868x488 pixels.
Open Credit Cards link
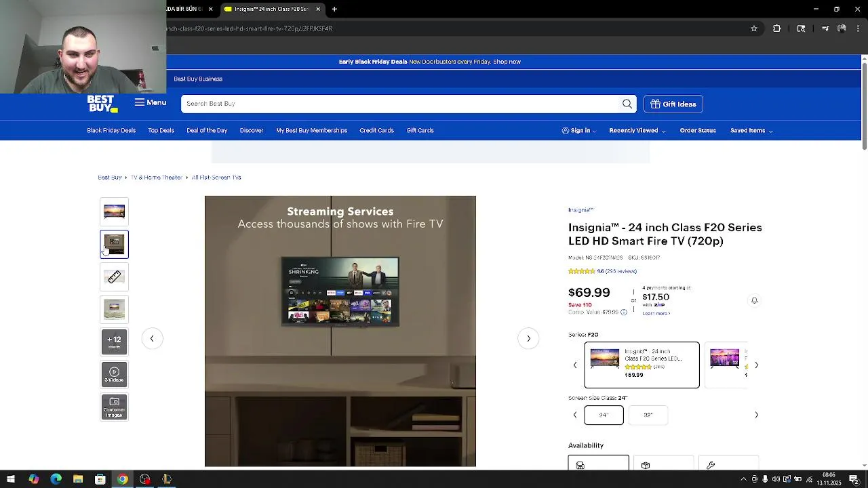[x=376, y=130]
